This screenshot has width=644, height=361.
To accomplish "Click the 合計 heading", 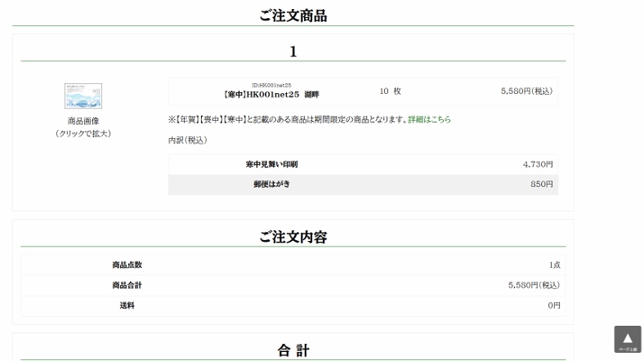I will coord(293,350).
